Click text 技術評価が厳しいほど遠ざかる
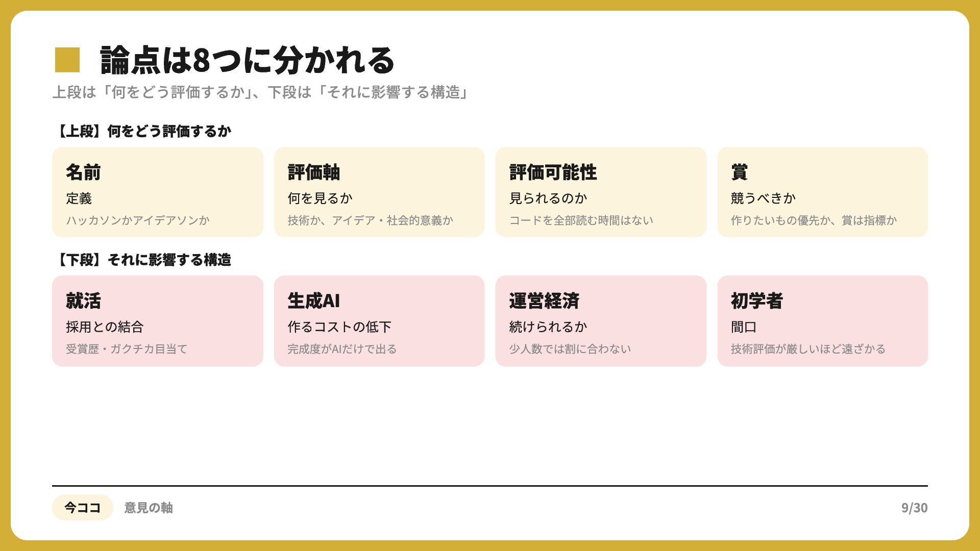 click(808, 349)
